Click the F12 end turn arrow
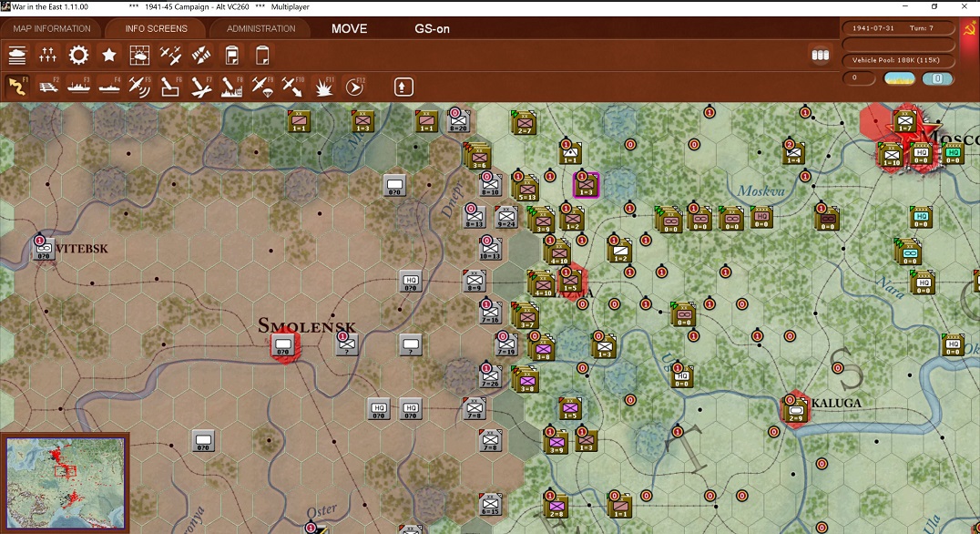The width and height of the screenshot is (980, 534). click(354, 87)
